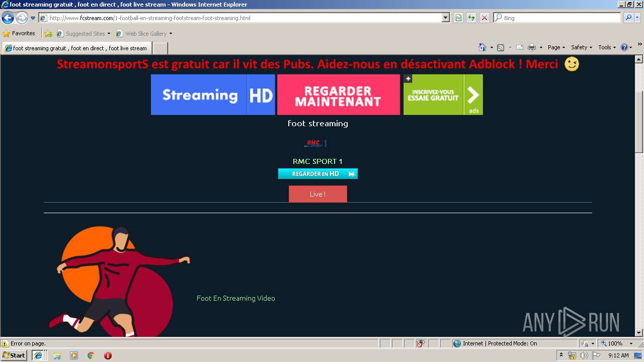
Task: Open the Windows Start button
Action: [14, 355]
